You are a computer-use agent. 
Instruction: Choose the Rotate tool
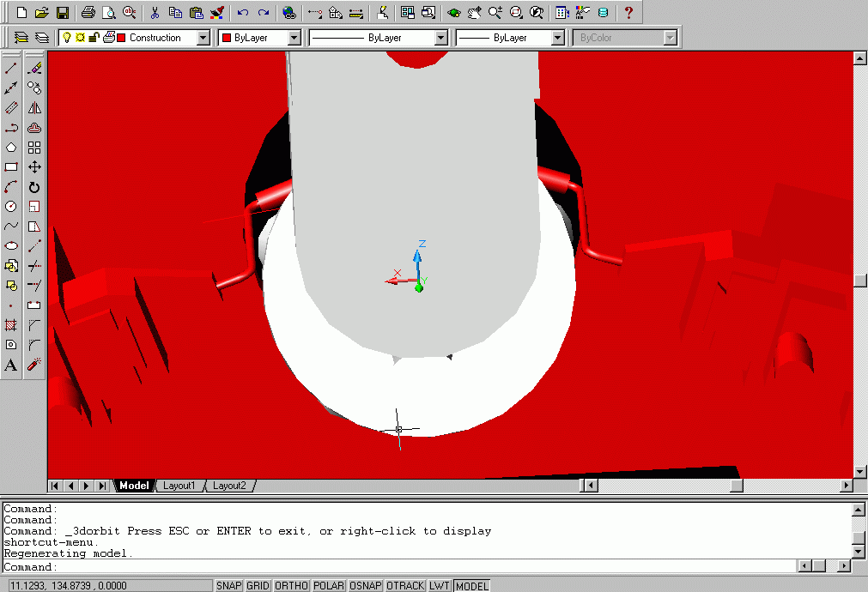[34, 187]
